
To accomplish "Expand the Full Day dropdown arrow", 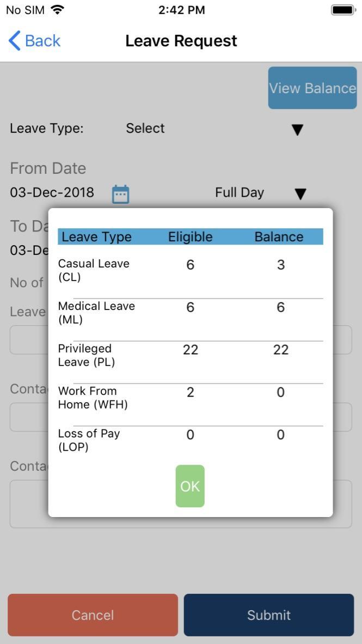I will tap(300, 194).
